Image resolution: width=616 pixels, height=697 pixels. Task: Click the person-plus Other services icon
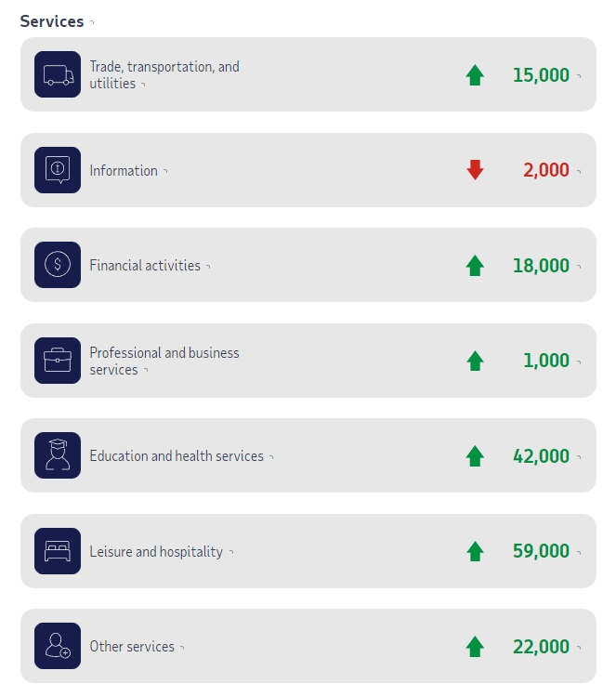coord(58,646)
